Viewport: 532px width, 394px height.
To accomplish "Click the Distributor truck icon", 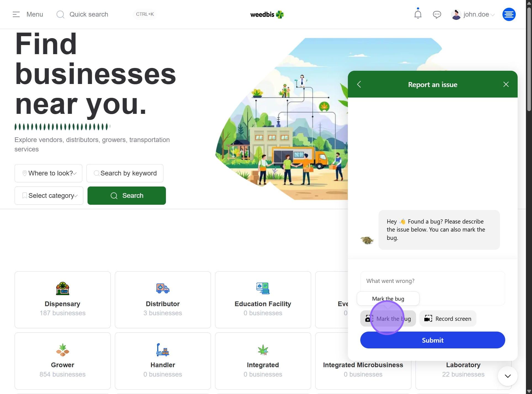I will coord(163,288).
